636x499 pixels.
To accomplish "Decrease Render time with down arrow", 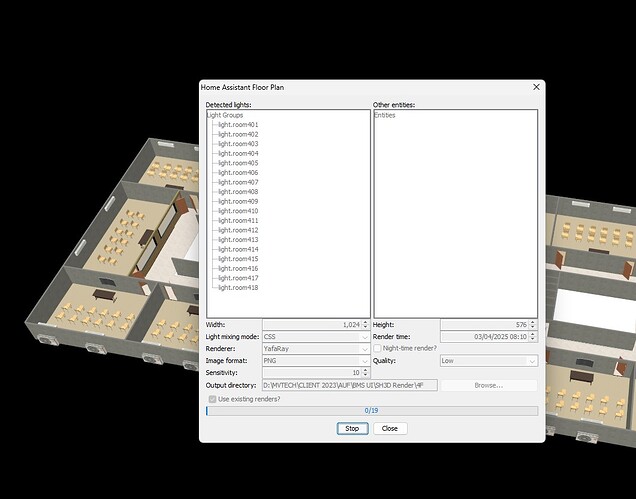I will coord(533,339).
